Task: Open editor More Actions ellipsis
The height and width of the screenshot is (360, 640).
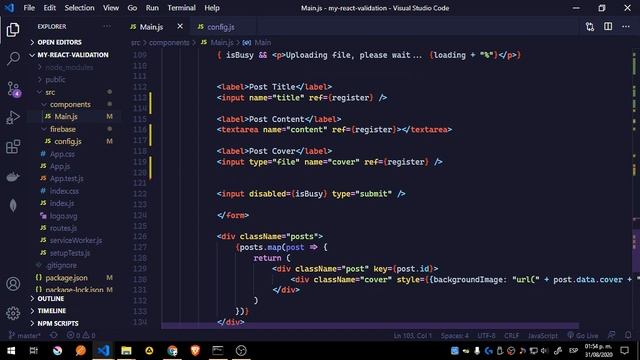Action: coord(626,27)
